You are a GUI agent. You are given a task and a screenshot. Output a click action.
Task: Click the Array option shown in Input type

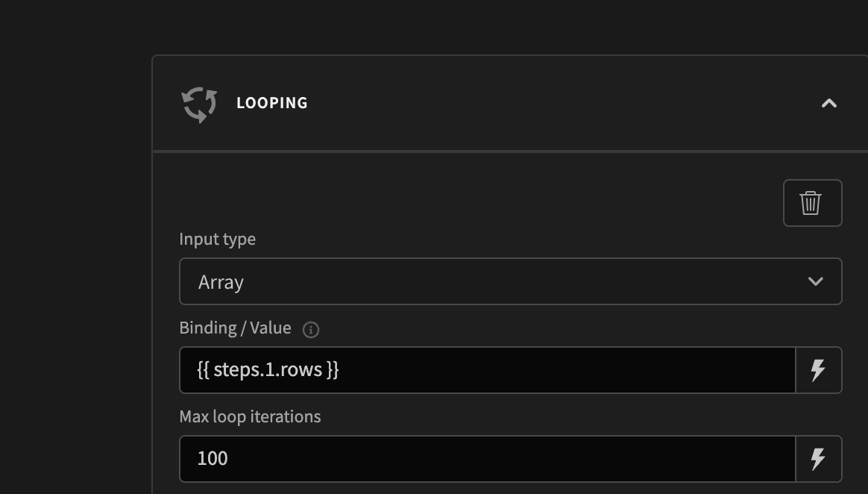(x=221, y=281)
